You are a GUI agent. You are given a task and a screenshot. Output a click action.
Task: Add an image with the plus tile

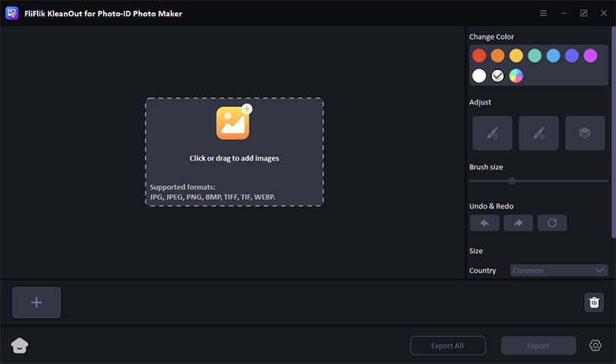click(x=36, y=302)
